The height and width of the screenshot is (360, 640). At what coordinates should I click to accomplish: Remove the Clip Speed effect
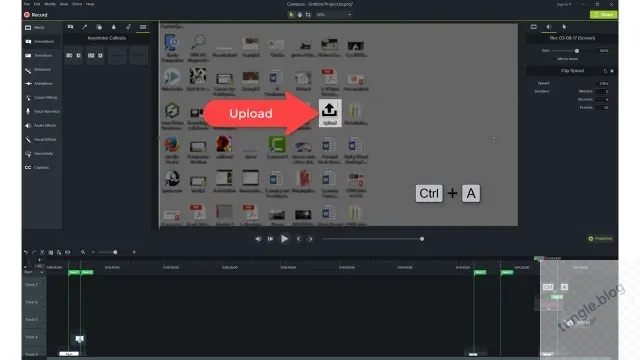point(611,71)
